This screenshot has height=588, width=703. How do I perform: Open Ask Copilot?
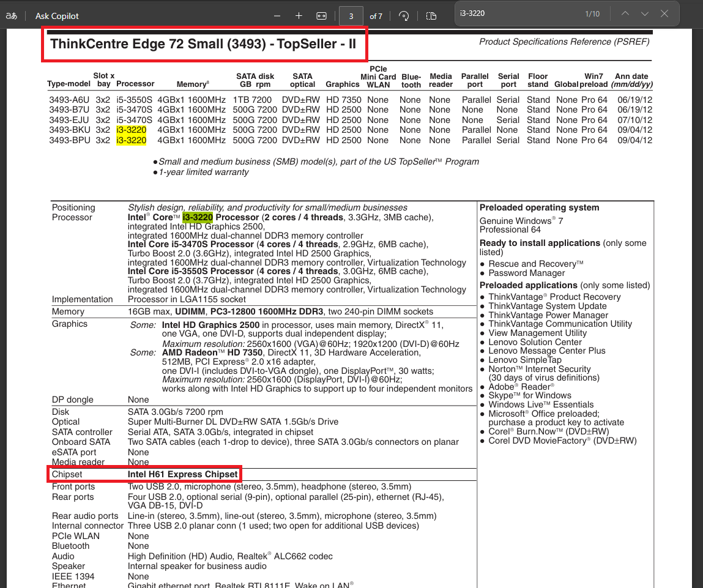[x=57, y=16]
